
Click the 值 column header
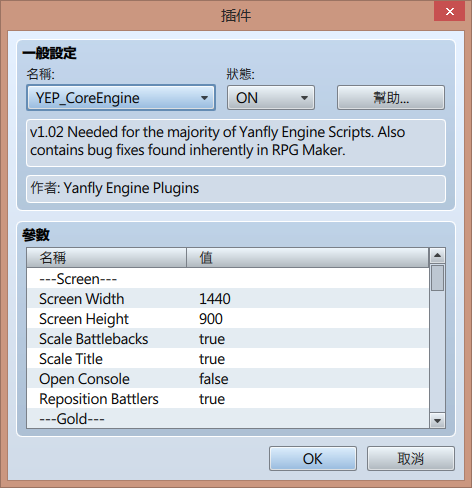(307, 258)
